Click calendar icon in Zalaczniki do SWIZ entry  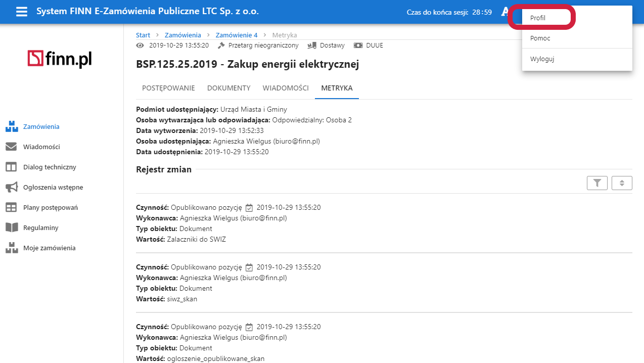249,208
